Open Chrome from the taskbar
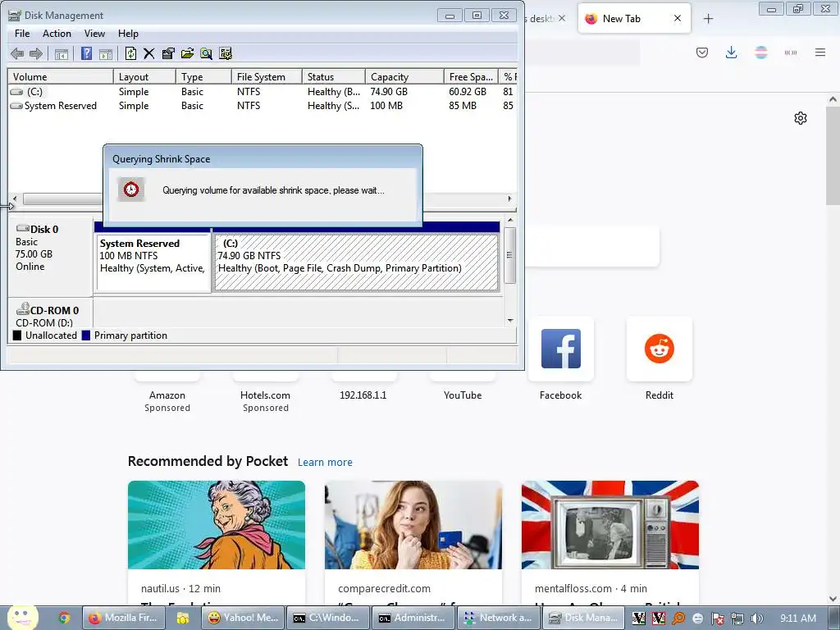Image resolution: width=840 pixels, height=630 pixels. point(64,619)
